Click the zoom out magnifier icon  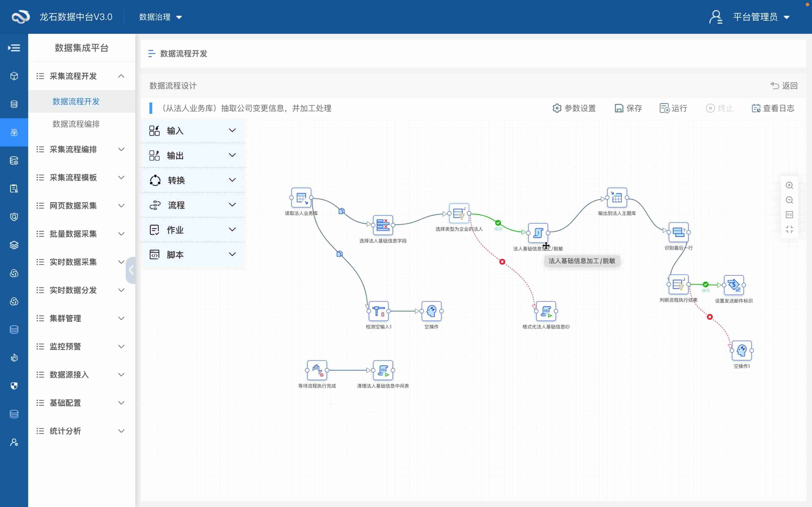[789, 200]
